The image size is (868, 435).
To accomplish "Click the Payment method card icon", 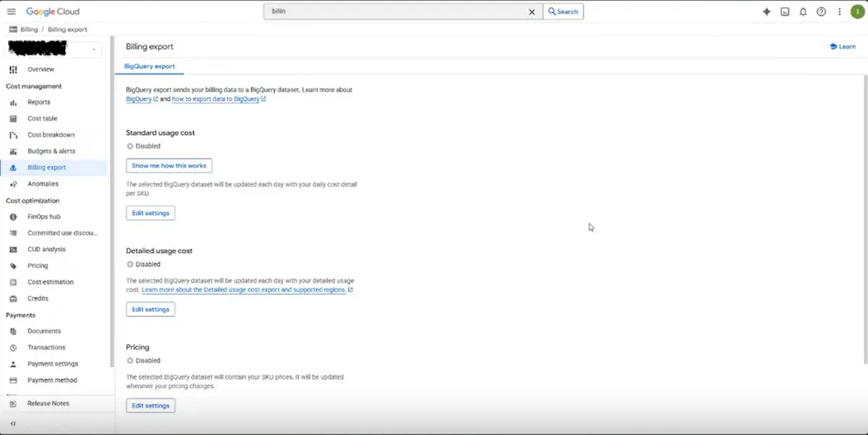I will click(x=13, y=380).
